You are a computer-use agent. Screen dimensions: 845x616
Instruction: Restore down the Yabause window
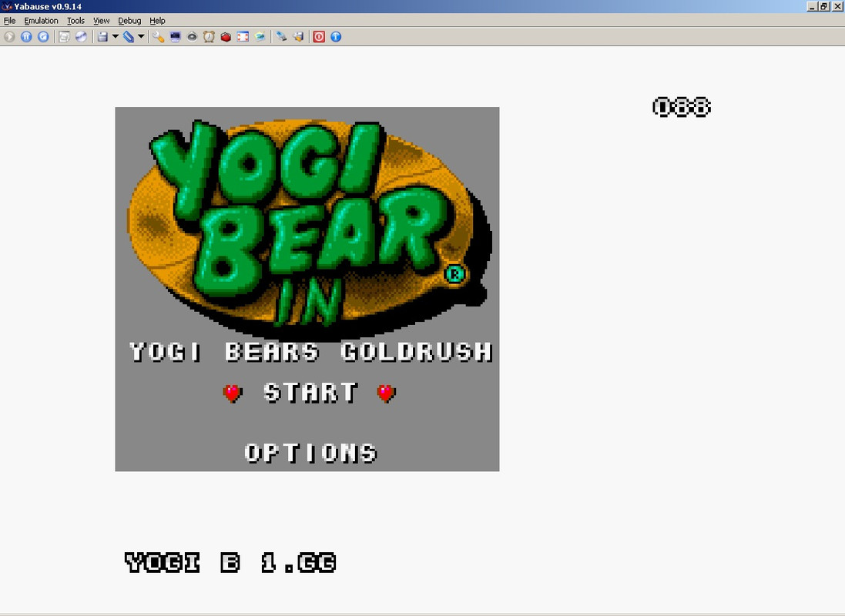click(824, 6)
